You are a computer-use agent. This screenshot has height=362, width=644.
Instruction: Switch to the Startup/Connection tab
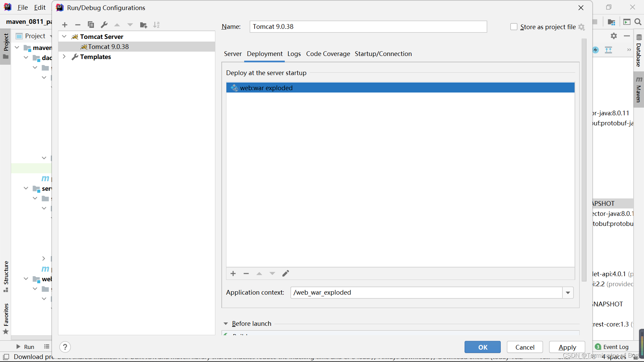pyautogui.click(x=383, y=54)
